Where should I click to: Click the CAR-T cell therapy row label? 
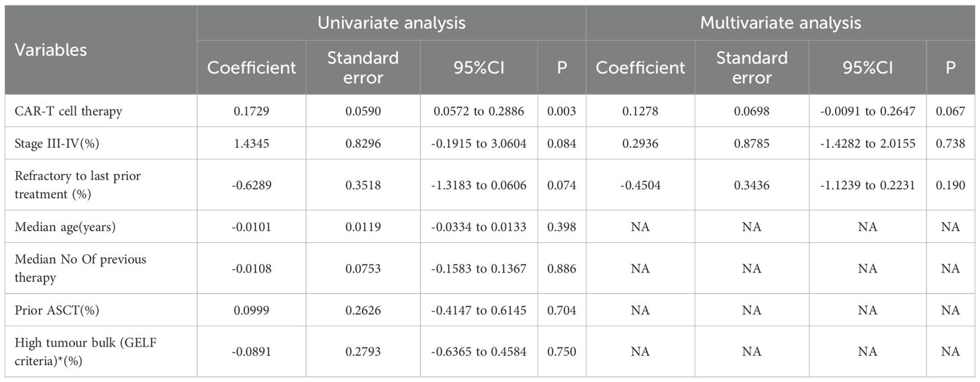[68, 111]
